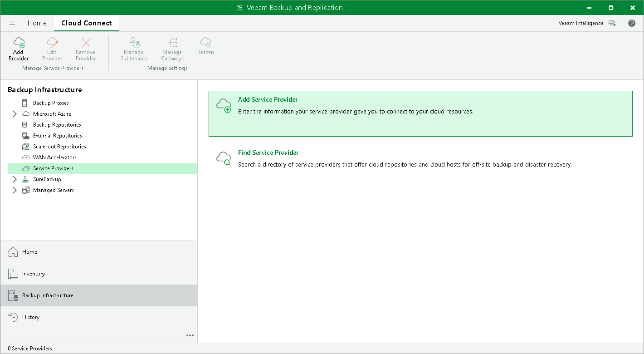Click the Add Provider ribbon icon
The height and width of the screenshot is (354, 644).
pos(19,43)
